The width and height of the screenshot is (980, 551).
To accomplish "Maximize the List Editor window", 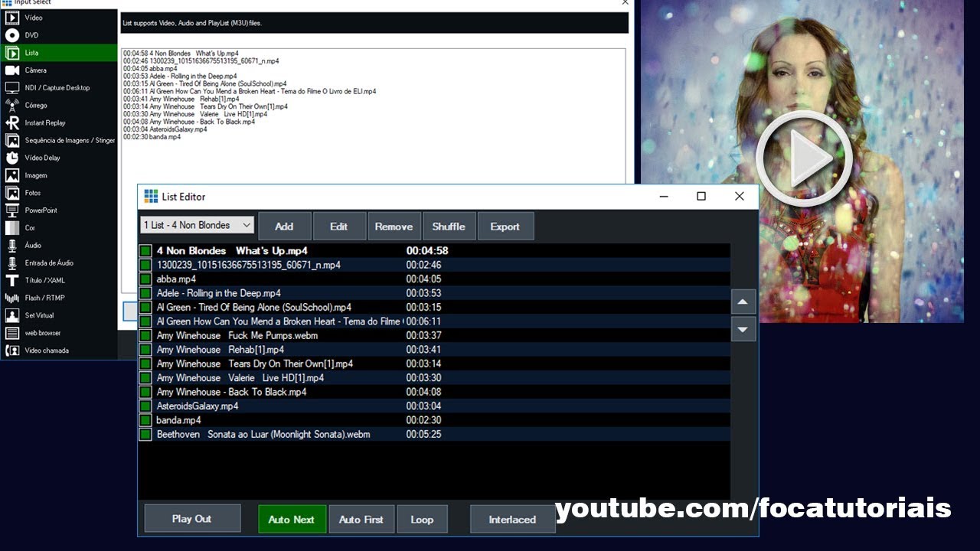I will (x=701, y=197).
